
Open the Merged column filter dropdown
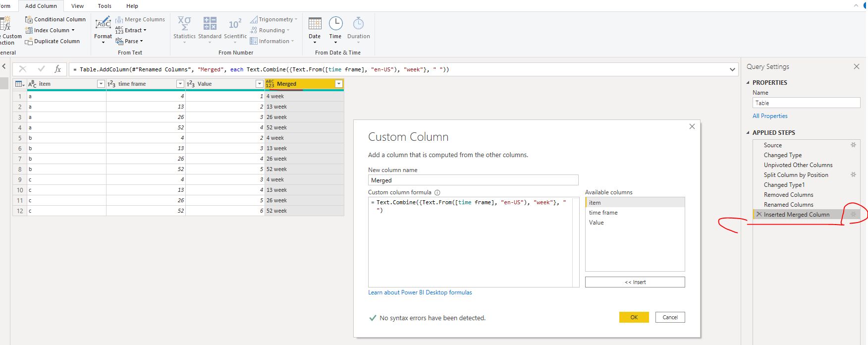coord(339,84)
